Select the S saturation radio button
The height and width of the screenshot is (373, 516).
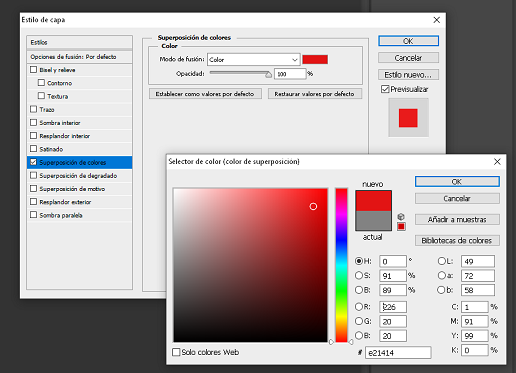click(x=359, y=275)
